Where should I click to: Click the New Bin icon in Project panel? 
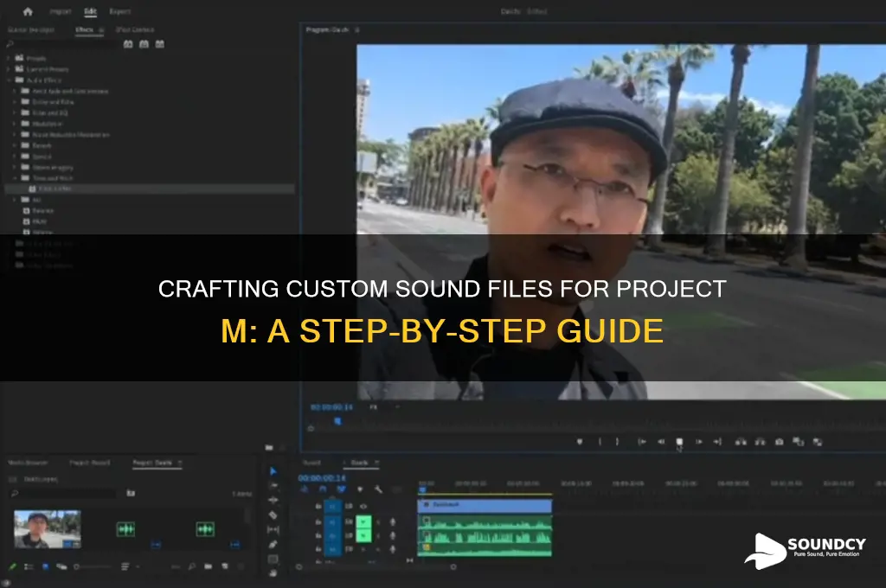click(x=208, y=566)
